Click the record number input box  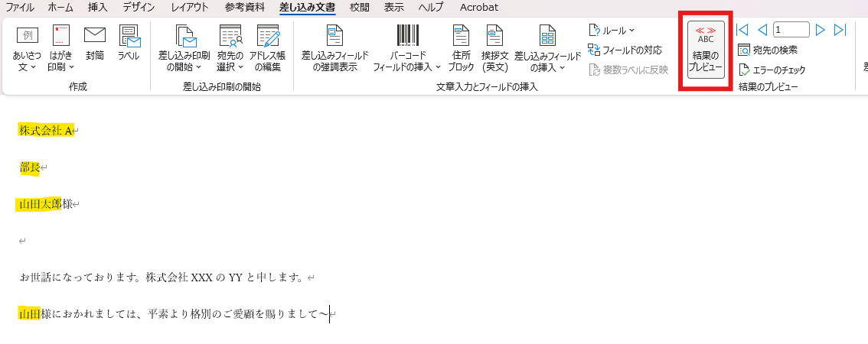click(x=791, y=30)
